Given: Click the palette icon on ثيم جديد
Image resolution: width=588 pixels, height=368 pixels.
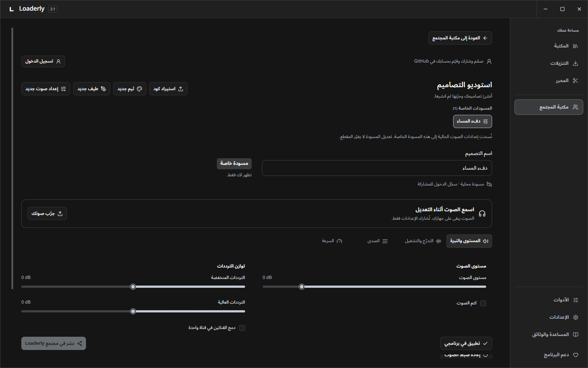Looking at the screenshot, I should tap(139, 89).
